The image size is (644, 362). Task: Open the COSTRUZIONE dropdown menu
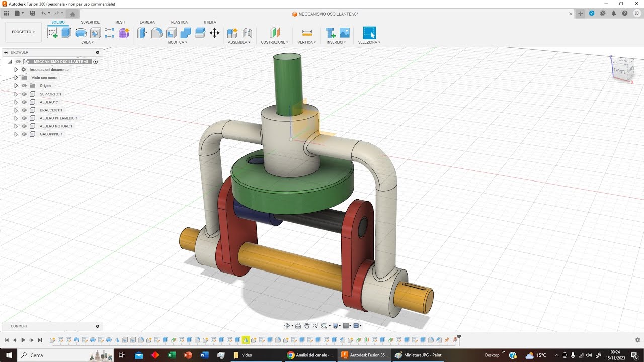point(275,42)
